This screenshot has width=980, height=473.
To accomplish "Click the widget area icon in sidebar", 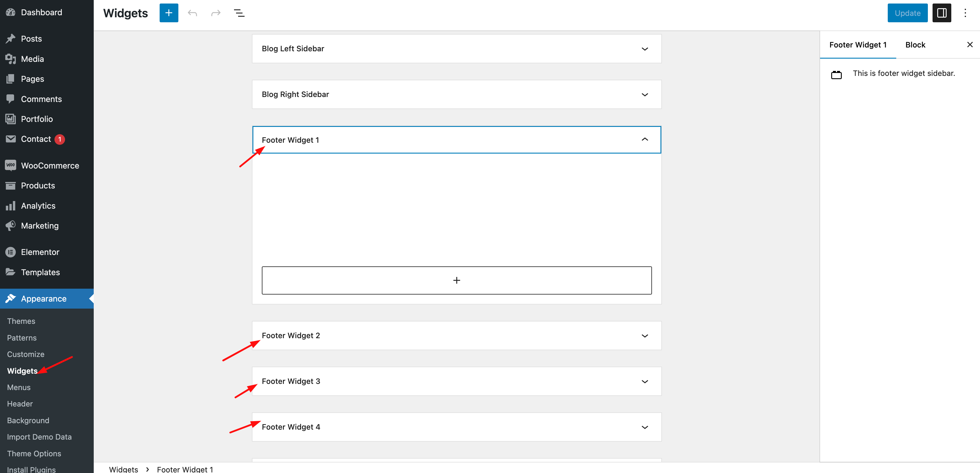I will 836,75.
